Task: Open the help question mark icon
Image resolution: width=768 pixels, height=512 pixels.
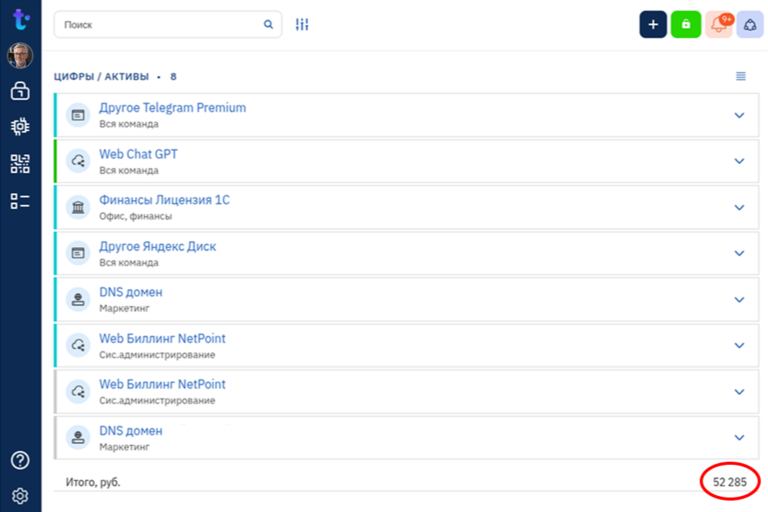Action: 20,460
